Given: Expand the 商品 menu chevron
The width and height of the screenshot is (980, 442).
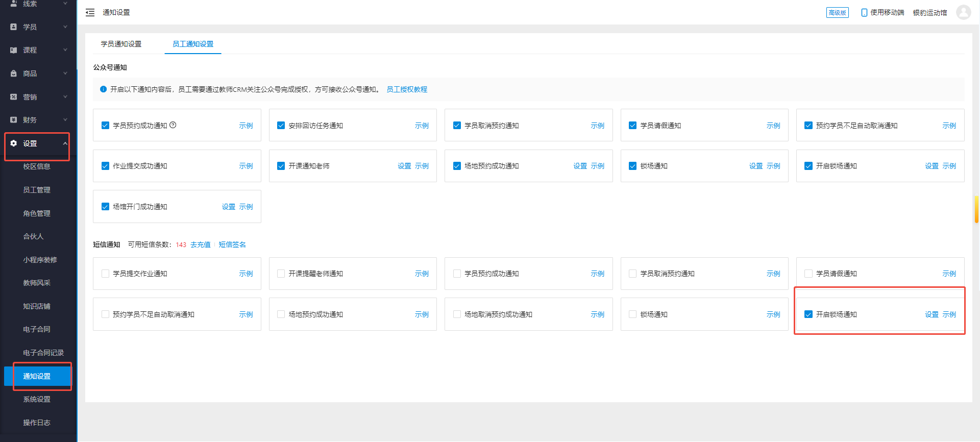Looking at the screenshot, I should [65, 73].
